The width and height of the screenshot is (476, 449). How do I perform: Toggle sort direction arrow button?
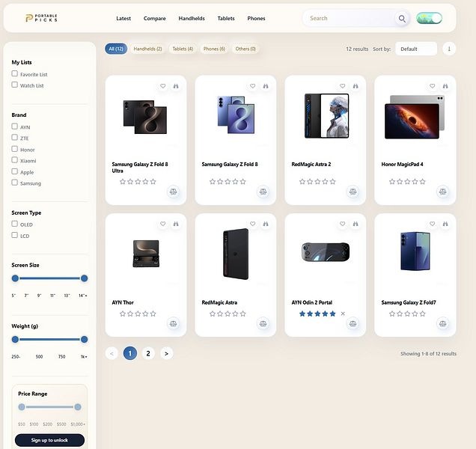point(449,49)
